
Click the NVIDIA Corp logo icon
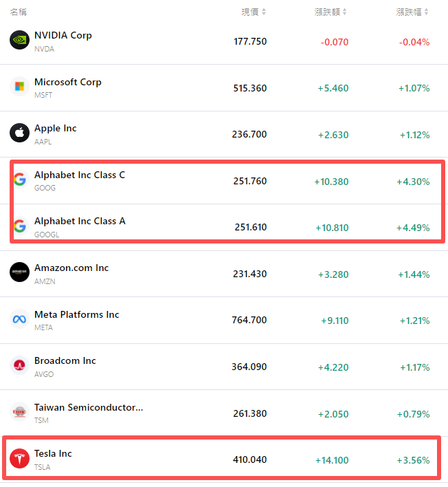pyautogui.click(x=19, y=40)
